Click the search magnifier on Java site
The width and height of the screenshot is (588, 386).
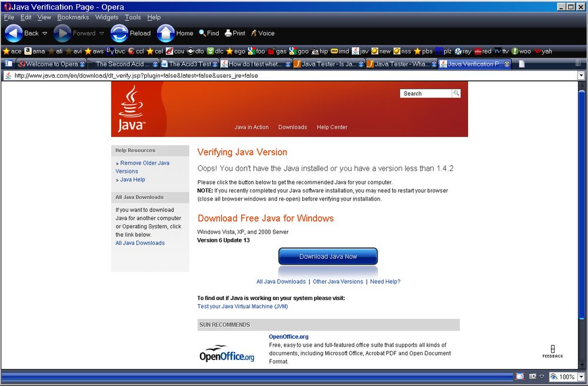[456, 94]
